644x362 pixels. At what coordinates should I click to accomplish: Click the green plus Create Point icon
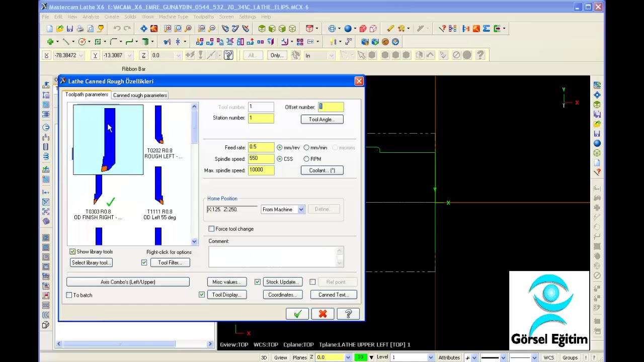click(x=50, y=42)
